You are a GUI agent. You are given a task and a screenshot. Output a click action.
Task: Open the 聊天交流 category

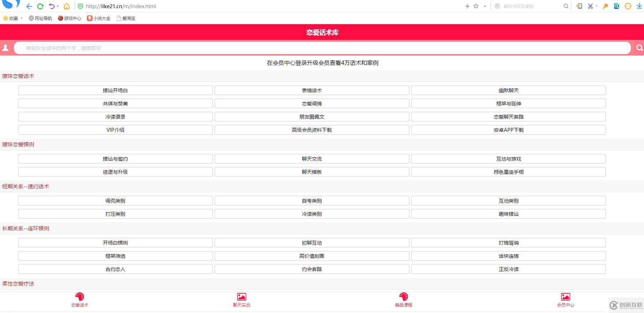pos(312,159)
